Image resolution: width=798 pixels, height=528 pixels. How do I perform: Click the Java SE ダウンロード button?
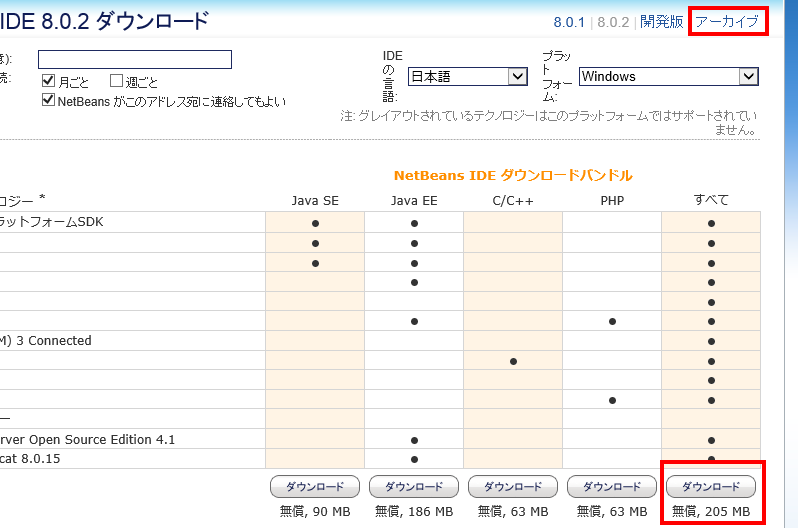click(315, 487)
